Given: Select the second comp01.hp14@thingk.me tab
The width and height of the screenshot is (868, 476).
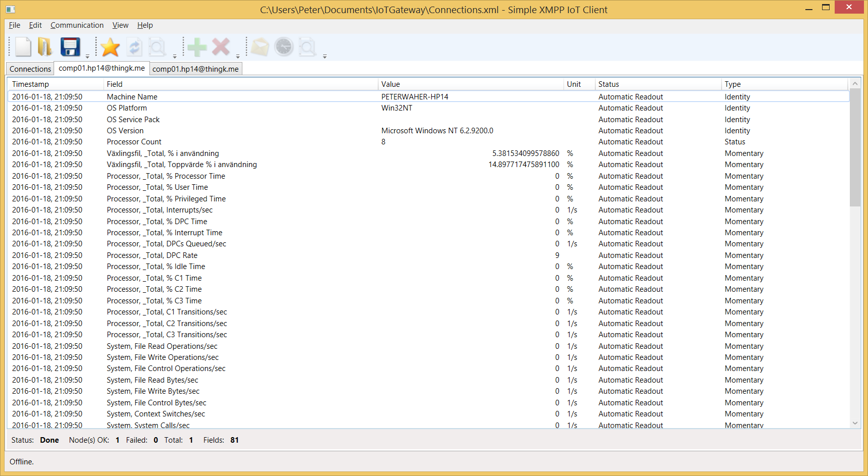Looking at the screenshot, I should [x=195, y=69].
